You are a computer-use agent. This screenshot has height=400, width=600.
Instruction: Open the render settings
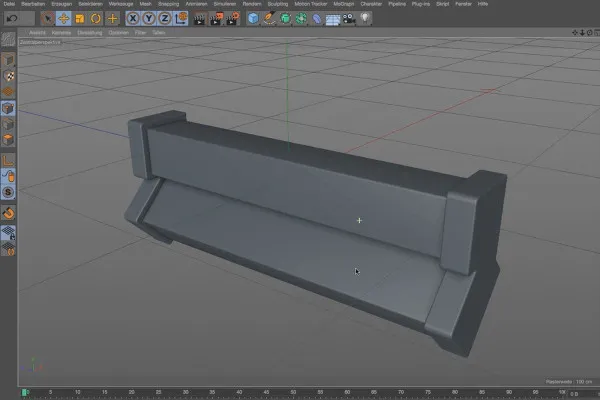pyautogui.click(x=232, y=19)
